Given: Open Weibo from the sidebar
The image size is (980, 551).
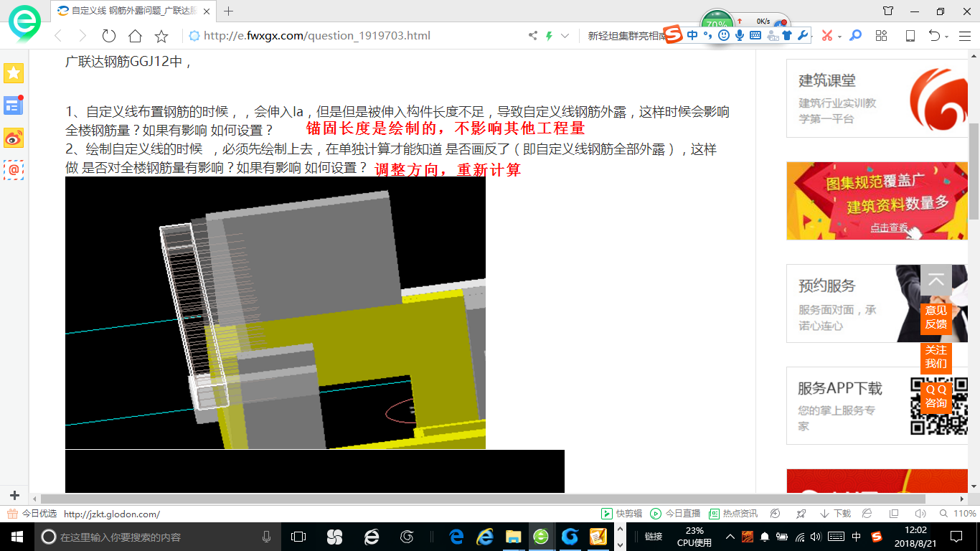Looking at the screenshot, I should 14,138.
